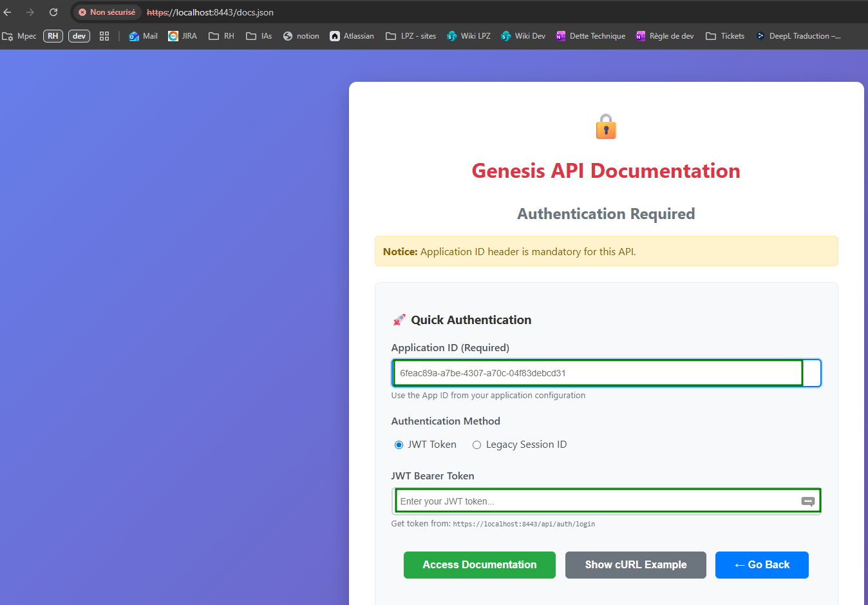Image resolution: width=868 pixels, height=605 pixels.
Task: Open the Wiki Dev bookmark
Action: pos(523,36)
